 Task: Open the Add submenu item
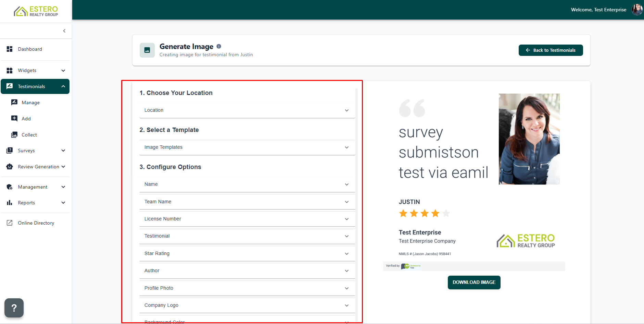click(x=26, y=119)
